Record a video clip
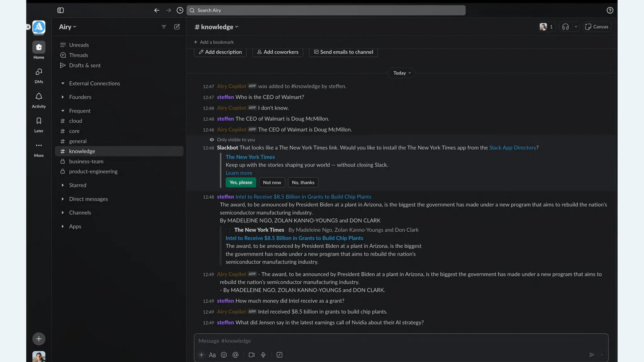 point(252,355)
